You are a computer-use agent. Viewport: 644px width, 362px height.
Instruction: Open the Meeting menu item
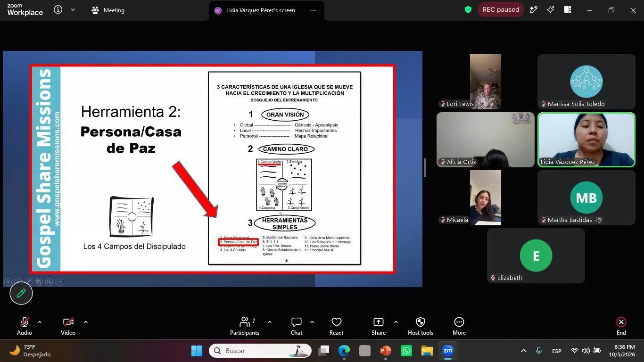(108, 10)
